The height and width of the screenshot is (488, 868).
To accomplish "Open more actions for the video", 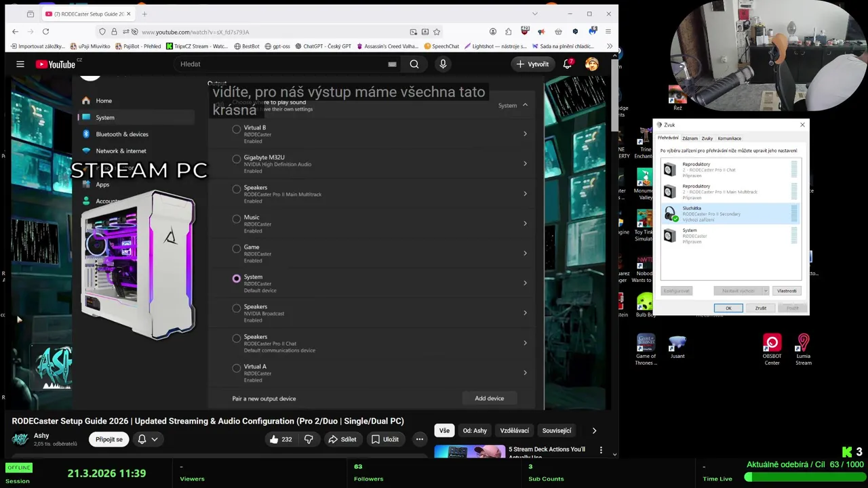I will [420, 439].
